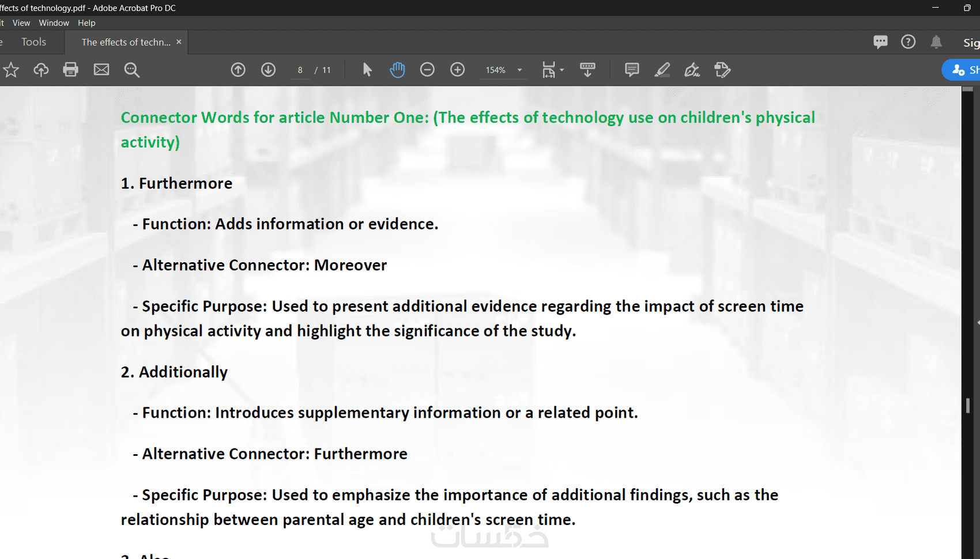Viewport: 980px width, 559px height.
Task: Close the 'The effects of techn...' tab
Action: pyautogui.click(x=179, y=42)
